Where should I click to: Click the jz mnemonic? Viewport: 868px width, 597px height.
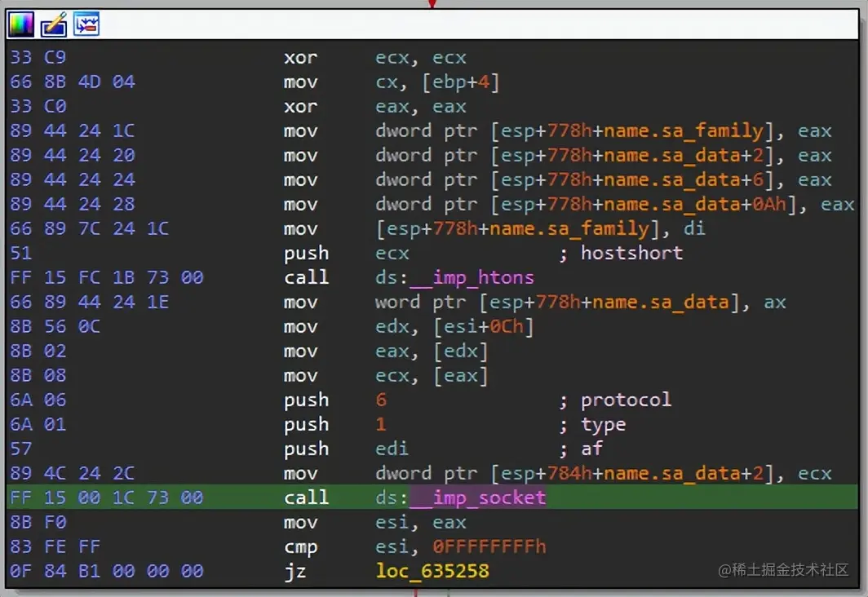pyautogui.click(x=294, y=572)
